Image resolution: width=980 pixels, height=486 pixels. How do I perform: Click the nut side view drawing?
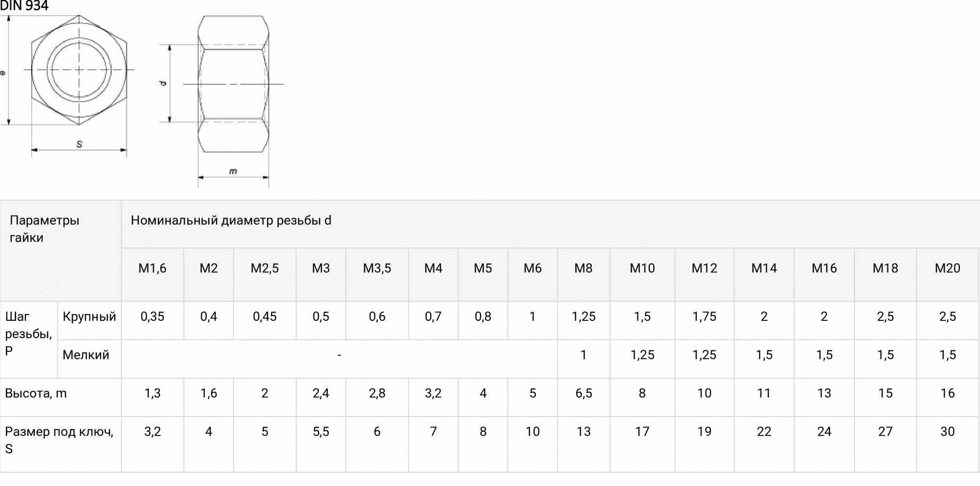[233, 84]
